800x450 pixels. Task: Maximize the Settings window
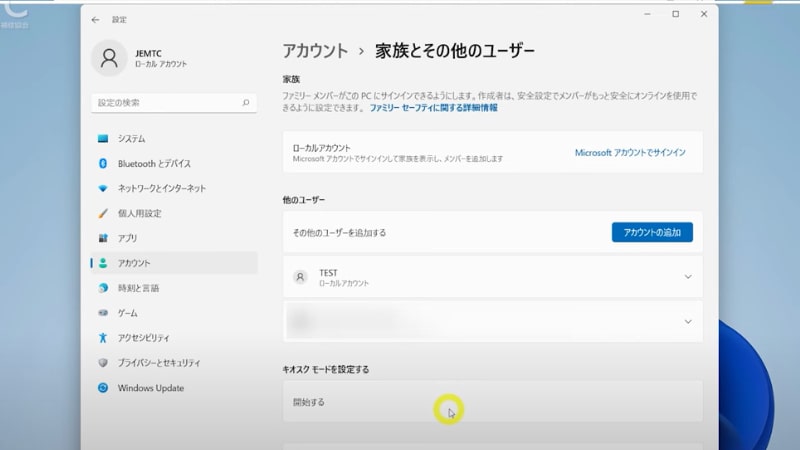click(676, 14)
